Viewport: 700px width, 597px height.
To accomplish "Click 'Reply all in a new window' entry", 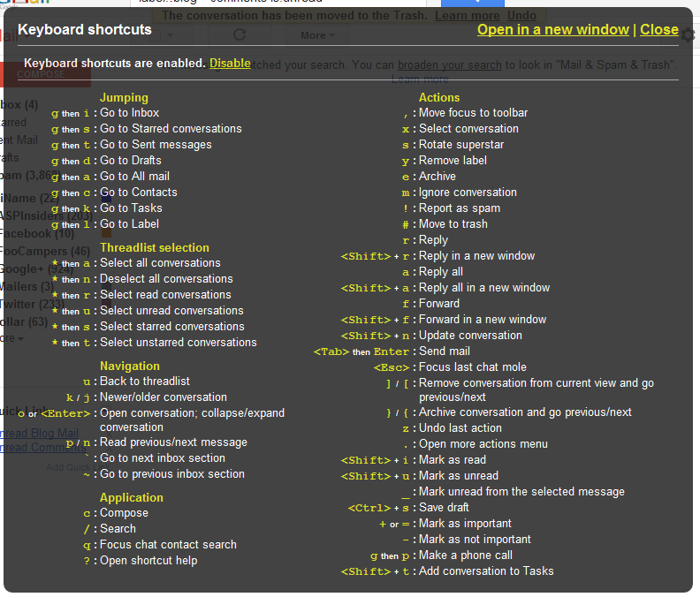I will point(484,288).
